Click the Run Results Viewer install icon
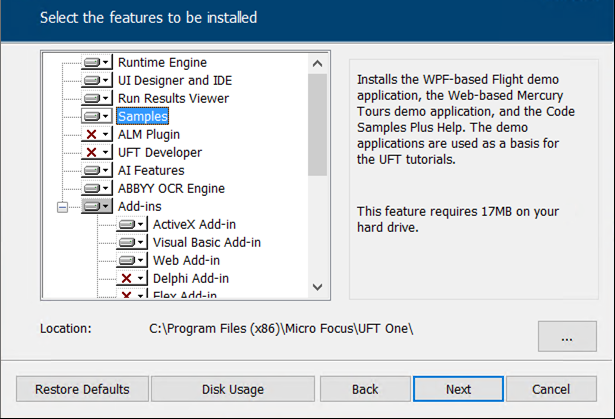 tap(92, 99)
